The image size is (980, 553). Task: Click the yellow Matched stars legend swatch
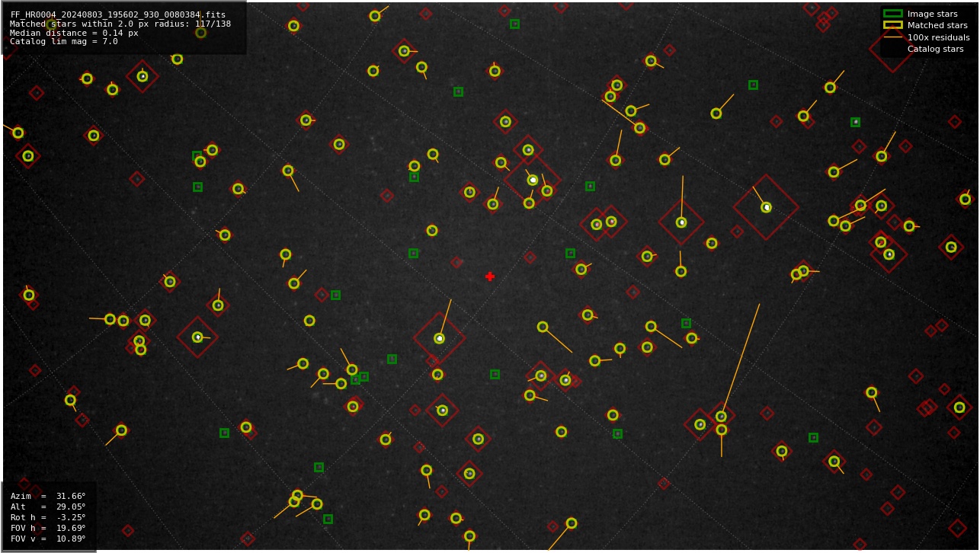pyautogui.click(x=892, y=25)
